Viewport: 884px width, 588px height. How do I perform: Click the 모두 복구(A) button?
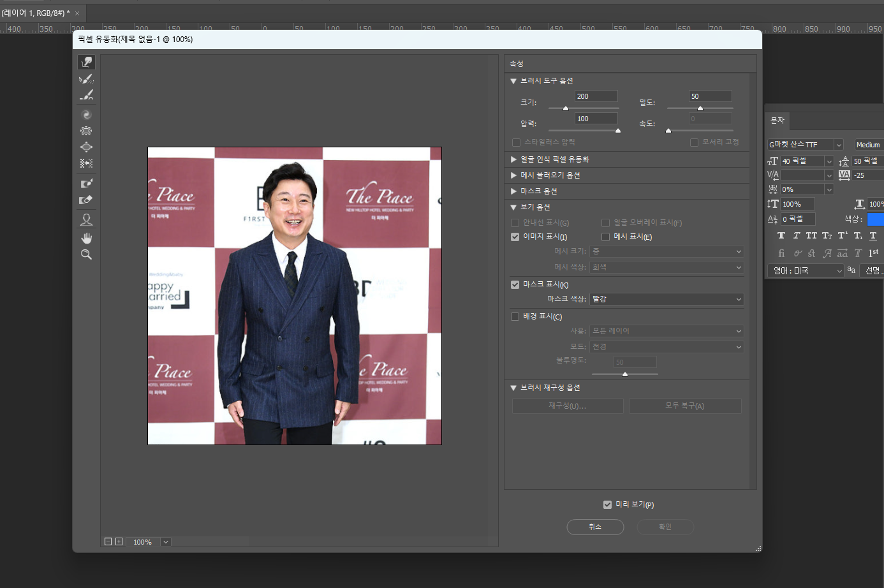click(685, 406)
